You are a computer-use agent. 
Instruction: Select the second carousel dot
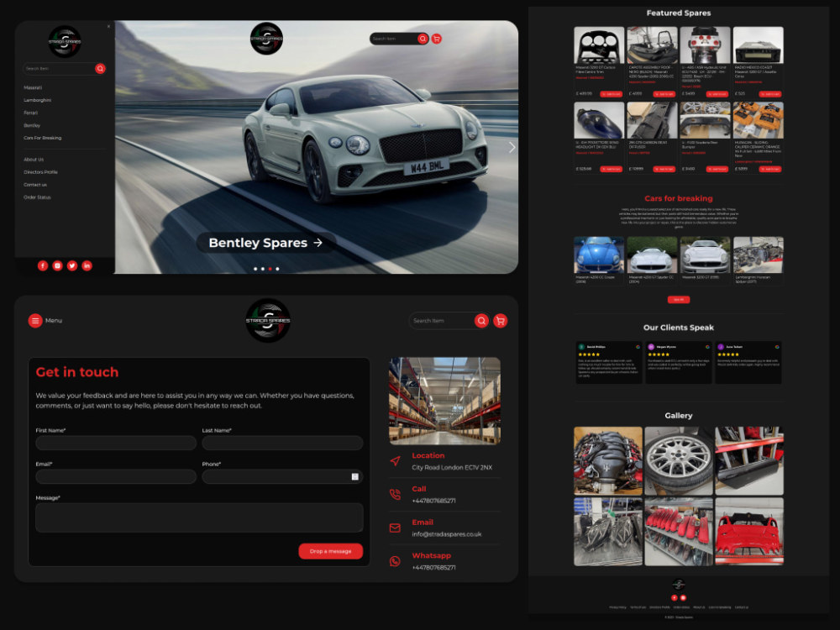click(x=262, y=269)
